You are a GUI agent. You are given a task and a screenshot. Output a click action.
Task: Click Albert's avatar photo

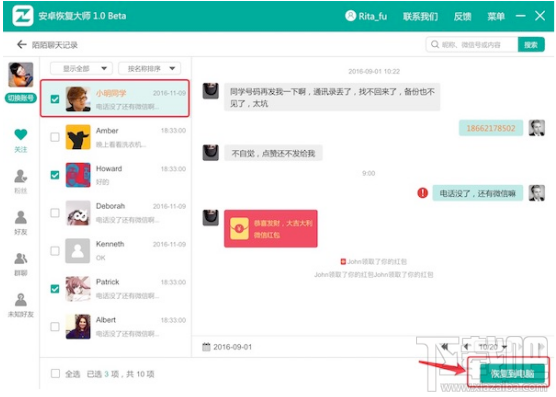[x=78, y=326]
